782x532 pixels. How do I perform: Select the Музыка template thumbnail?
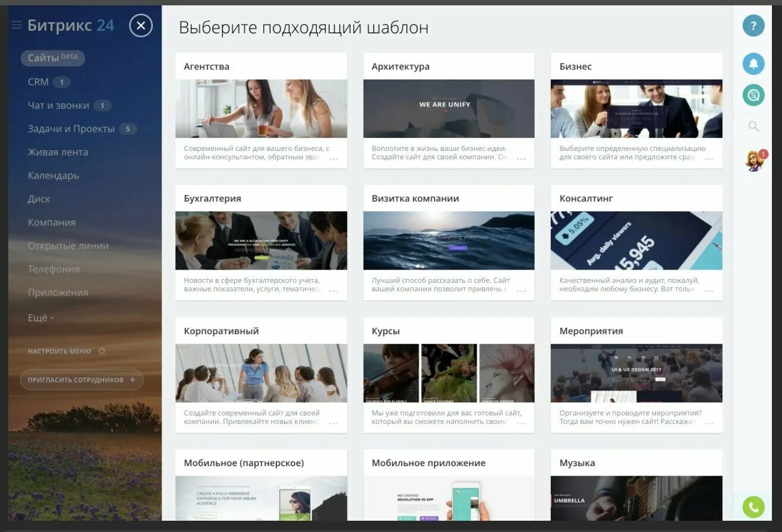(x=636, y=498)
